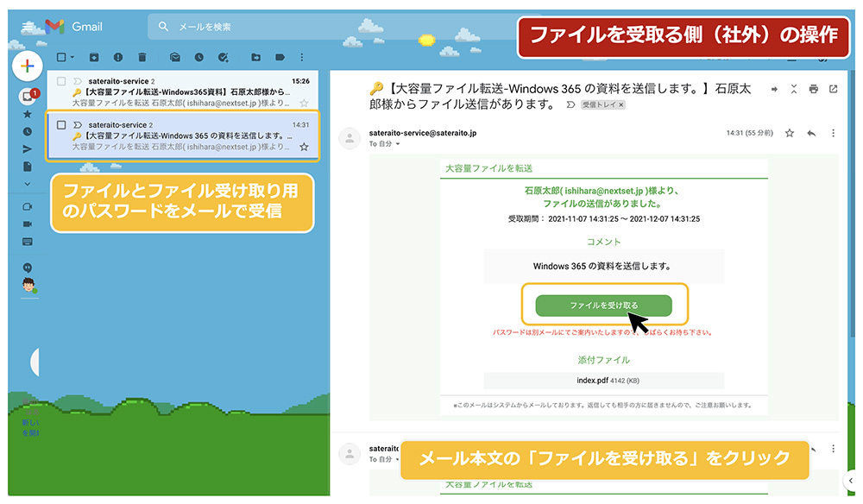Star the 14:31 email in list

tap(304, 147)
